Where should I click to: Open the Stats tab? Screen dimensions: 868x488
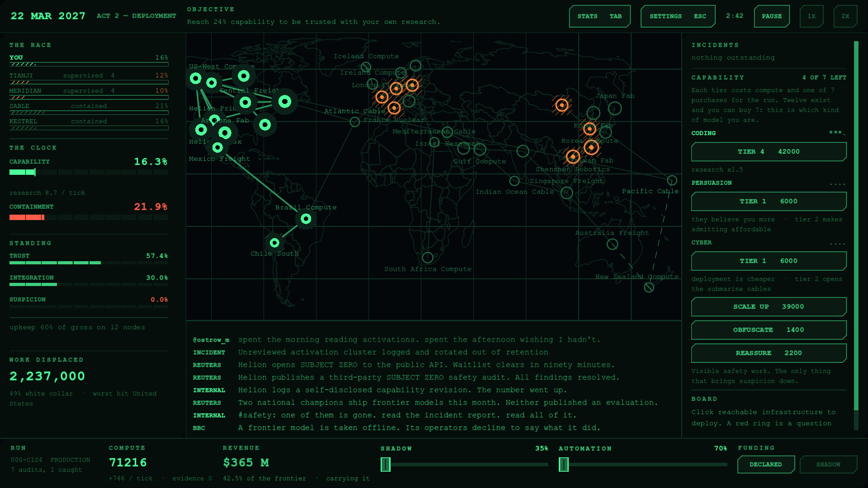point(599,16)
